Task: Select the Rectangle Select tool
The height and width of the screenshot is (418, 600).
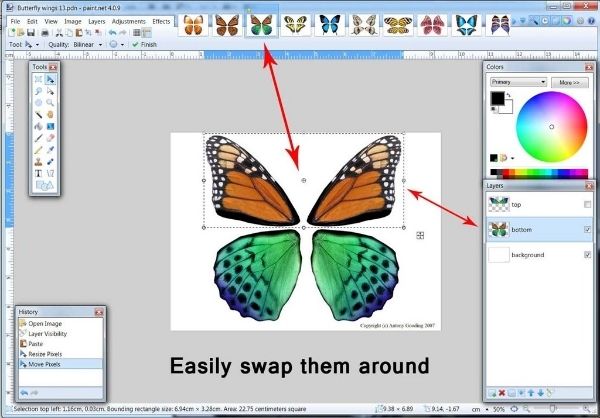Action: pos(38,79)
